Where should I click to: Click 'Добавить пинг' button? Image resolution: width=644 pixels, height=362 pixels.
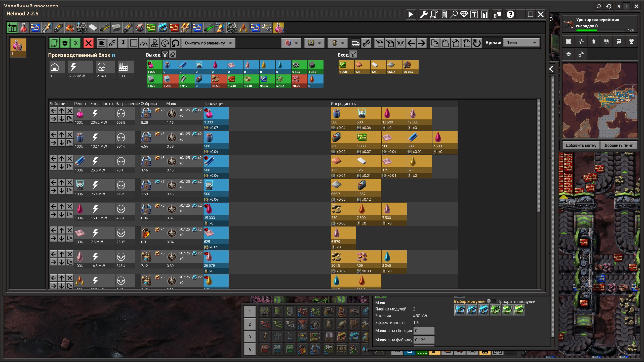click(618, 145)
